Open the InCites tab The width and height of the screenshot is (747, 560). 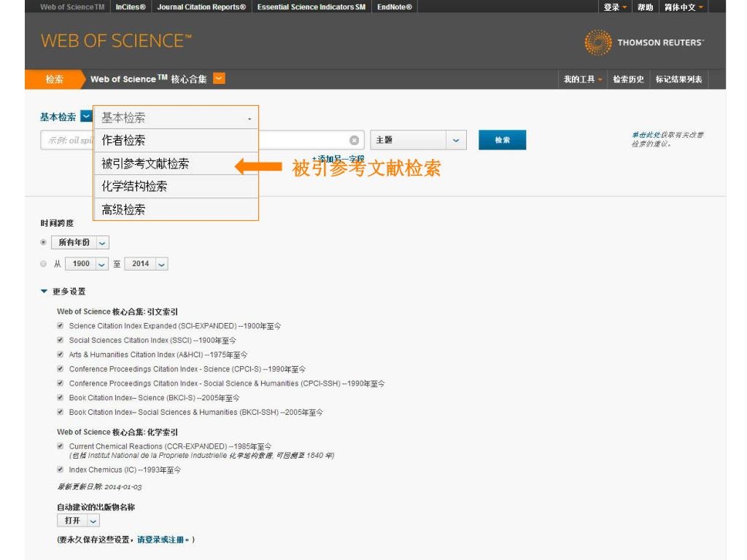(131, 7)
